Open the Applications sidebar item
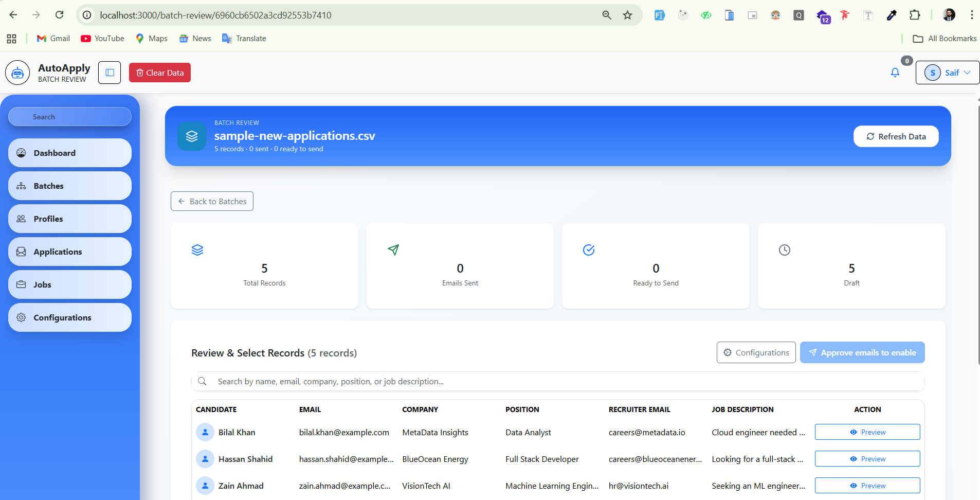 [70, 252]
